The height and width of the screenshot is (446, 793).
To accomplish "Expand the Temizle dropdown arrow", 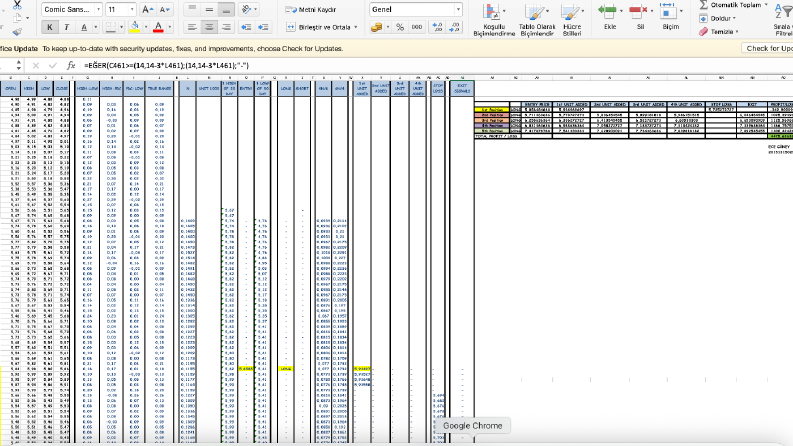I will tap(736, 31).
